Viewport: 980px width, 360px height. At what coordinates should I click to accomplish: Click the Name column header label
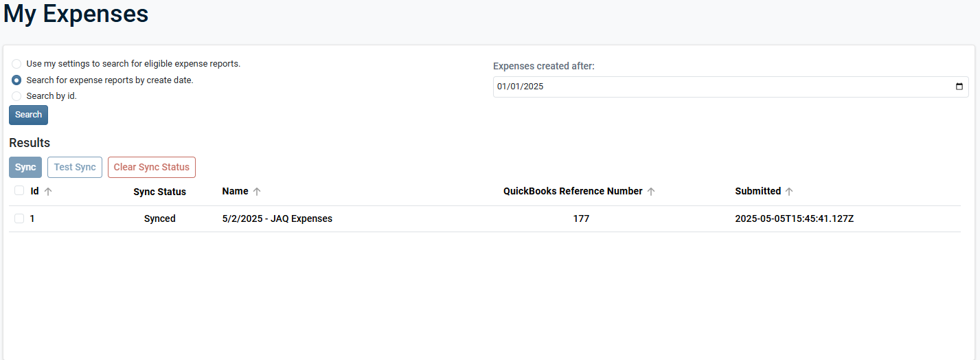[x=235, y=191]
